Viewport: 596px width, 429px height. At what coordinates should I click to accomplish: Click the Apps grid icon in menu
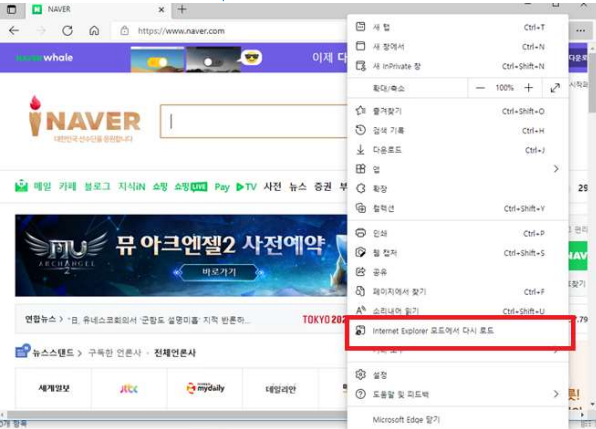[360, 169]
